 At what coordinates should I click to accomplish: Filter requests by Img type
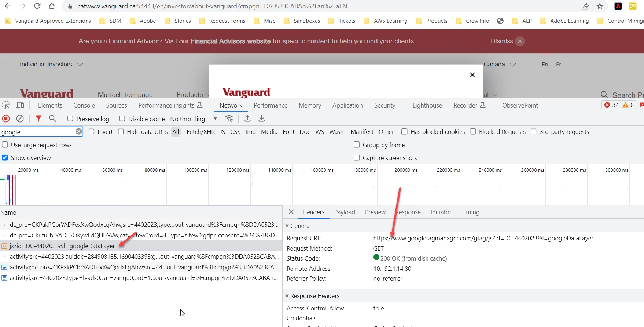[251, 132]
